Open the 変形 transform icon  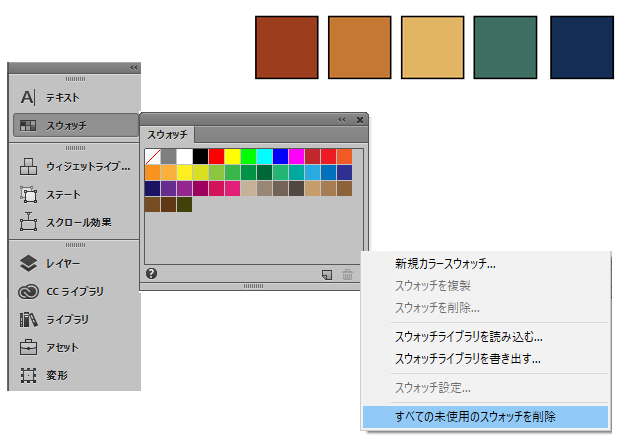click(x=28, y=375)
